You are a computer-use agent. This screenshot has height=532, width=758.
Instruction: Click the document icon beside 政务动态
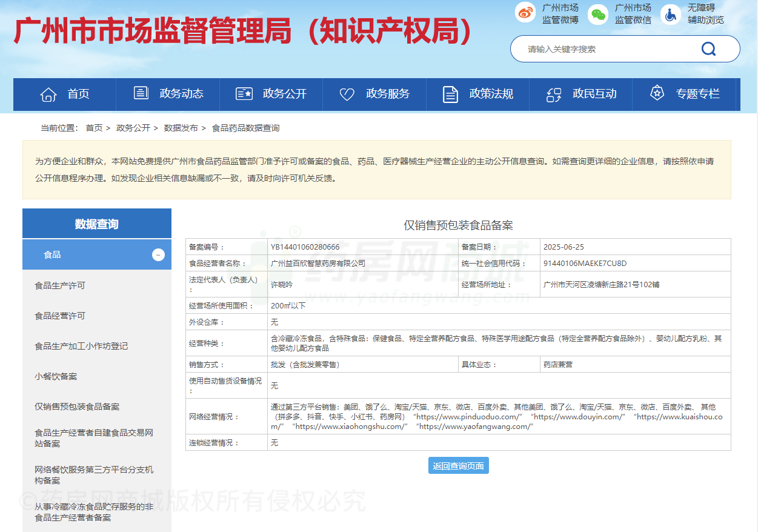click(x=141, y=93)
